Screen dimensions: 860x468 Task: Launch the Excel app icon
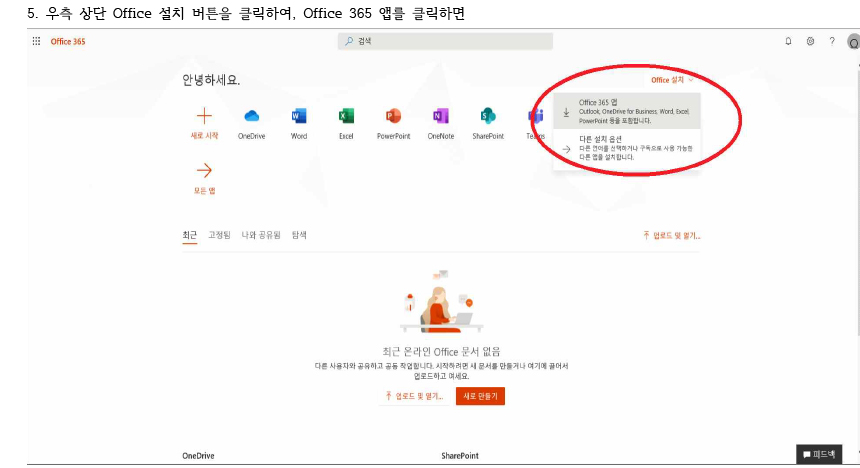pos(346,116)
